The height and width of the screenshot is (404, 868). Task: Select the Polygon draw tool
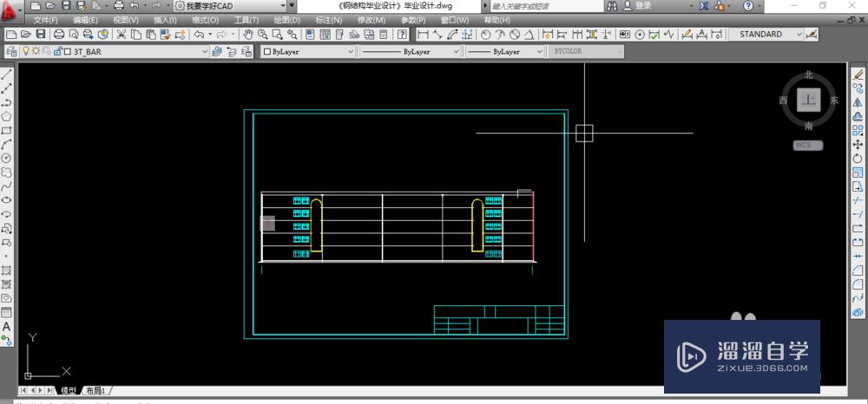[7, 117]
